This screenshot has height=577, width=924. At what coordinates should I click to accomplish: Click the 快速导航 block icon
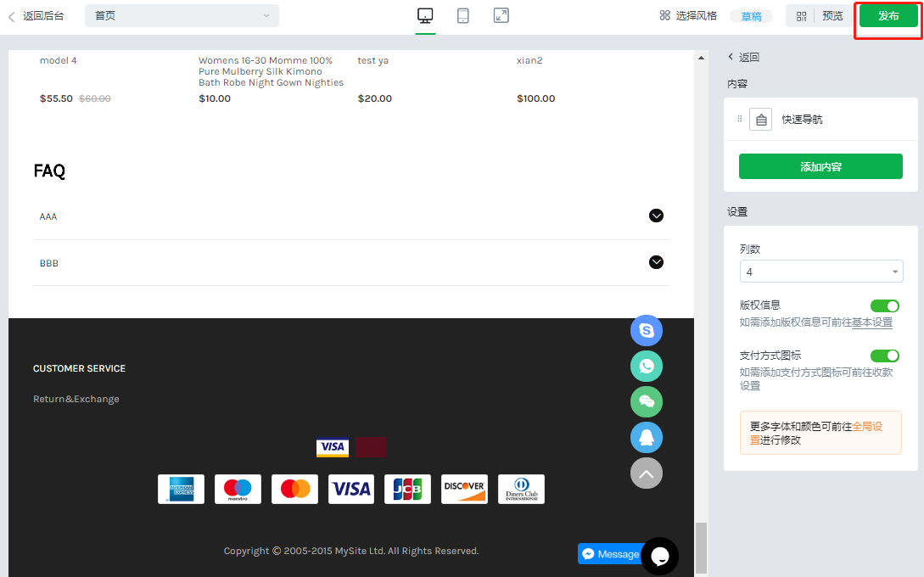[x=761, y=119]
